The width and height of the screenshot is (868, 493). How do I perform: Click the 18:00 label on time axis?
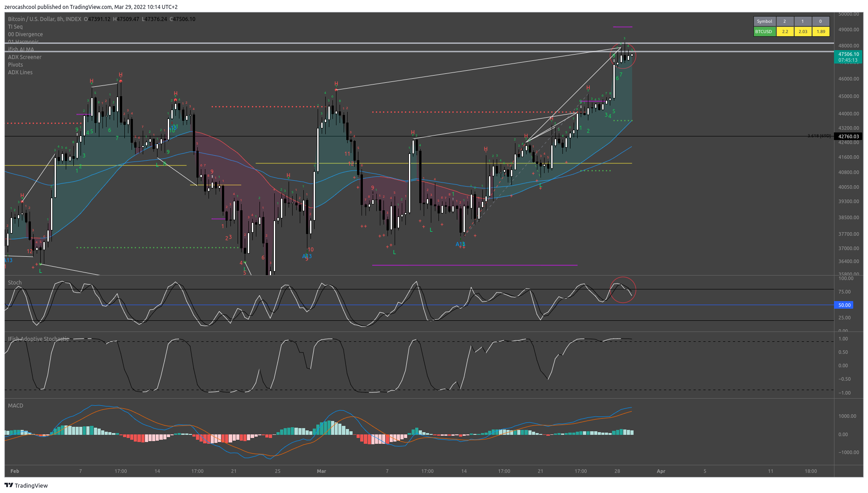[811, 471]
